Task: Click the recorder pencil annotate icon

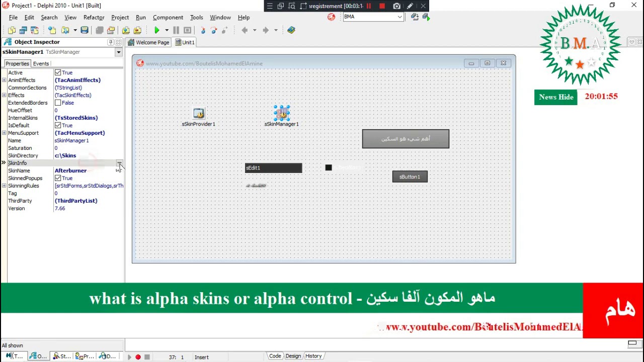Action: [x=410, y=6]
